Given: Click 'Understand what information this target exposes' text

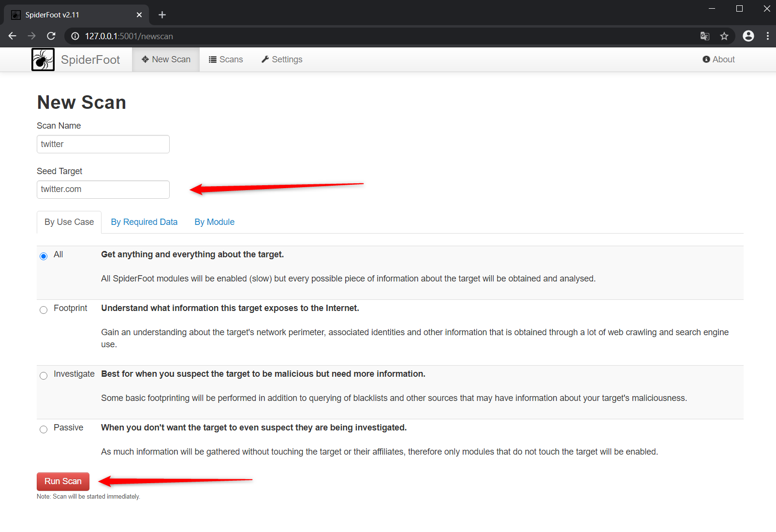Looking at the screenshot, I should tap(230, 308).
